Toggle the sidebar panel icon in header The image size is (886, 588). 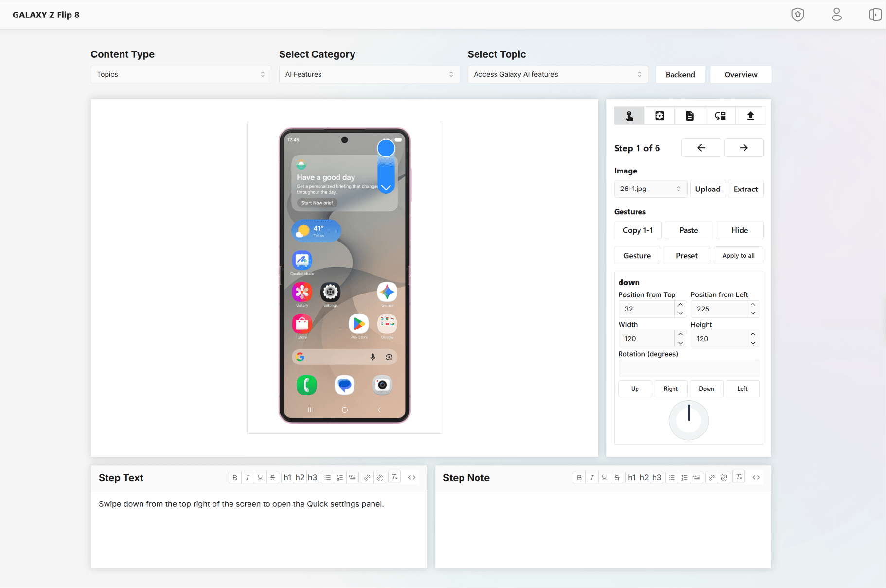coord(875,15)
